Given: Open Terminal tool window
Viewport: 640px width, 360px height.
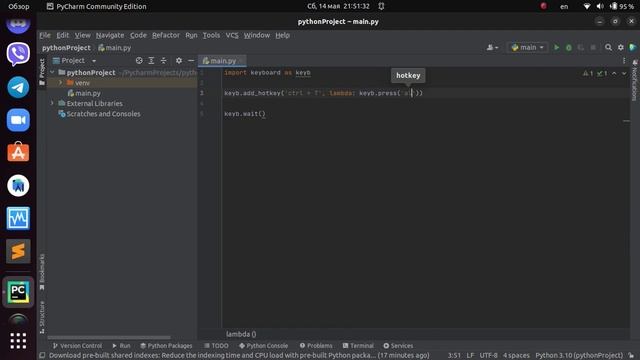Looking at the screenshot, I should (x=358, y=346).
